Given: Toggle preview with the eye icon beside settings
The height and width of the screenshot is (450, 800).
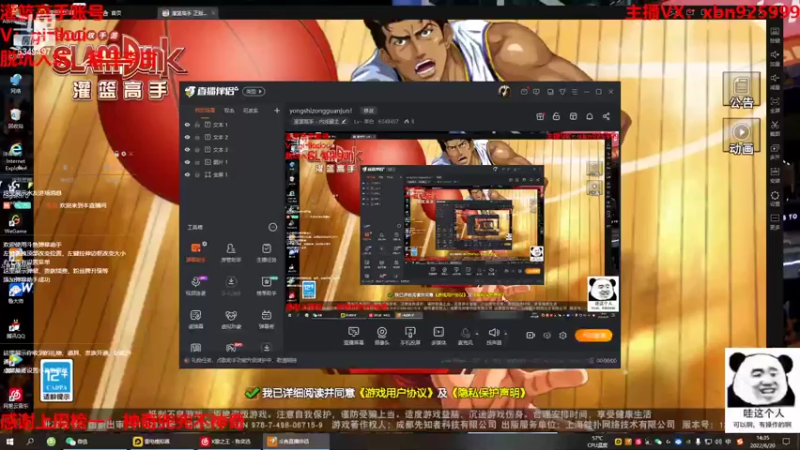Looking at the screenshot, I should point(547,335).
